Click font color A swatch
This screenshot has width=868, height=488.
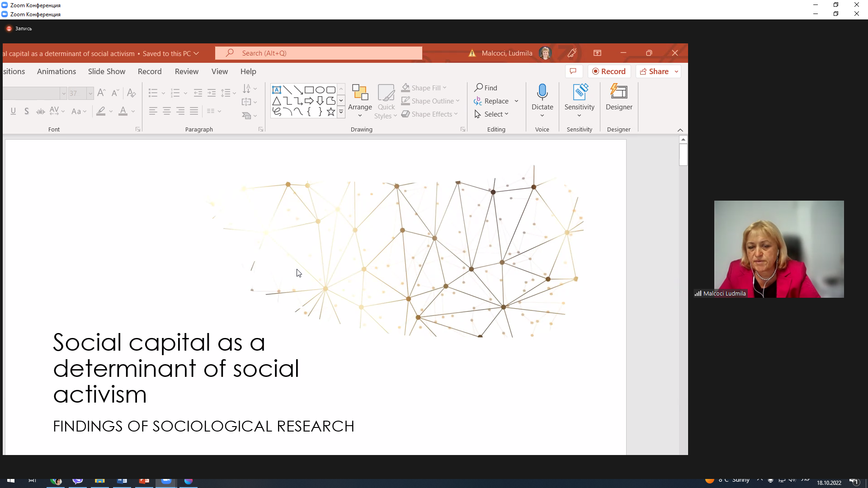click(123, 111)
